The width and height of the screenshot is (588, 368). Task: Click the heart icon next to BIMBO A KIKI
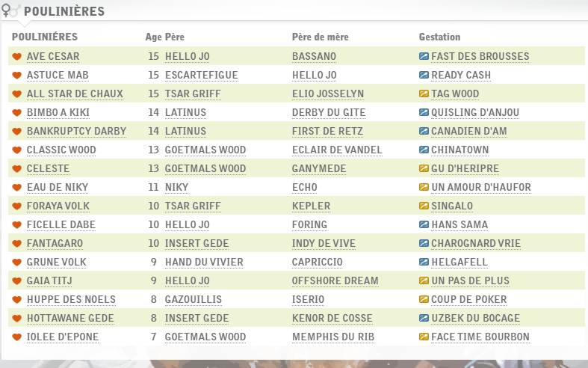pyautogui.click(x=16, y=113)
